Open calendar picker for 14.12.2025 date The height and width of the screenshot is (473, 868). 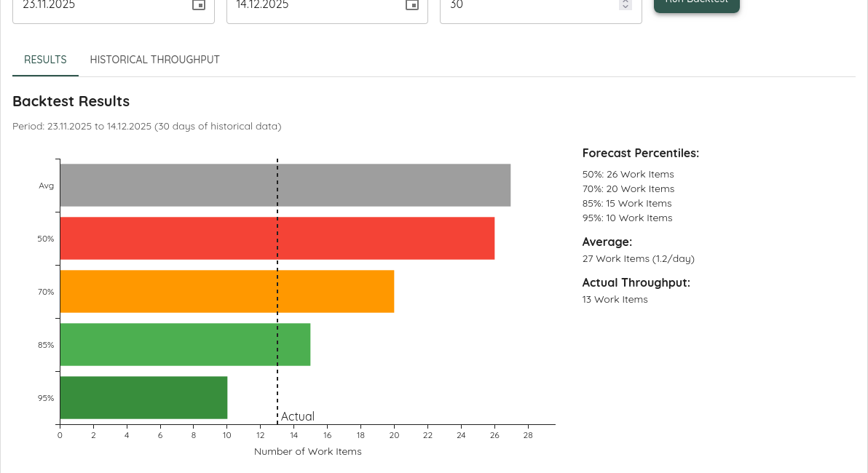tap(412, 5)
